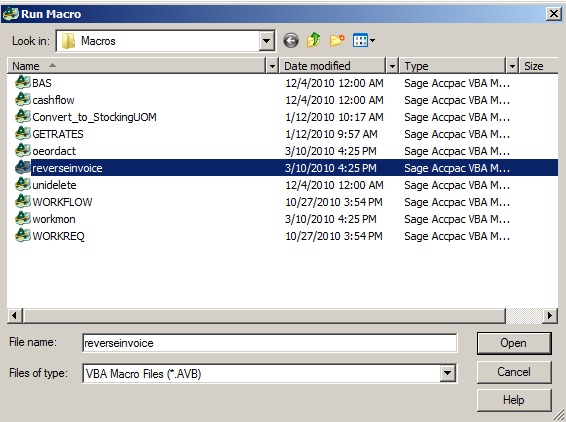The height and width of the screenshot is (422, 566).
Task: Select the BAS macro file icon
Action: coord(22,83)
